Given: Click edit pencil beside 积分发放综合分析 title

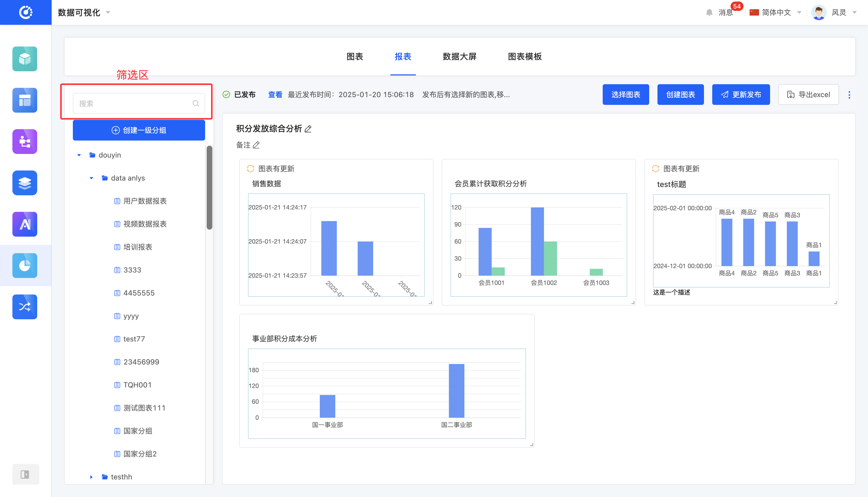Looking at the screenshot, I should pos(308,129).
